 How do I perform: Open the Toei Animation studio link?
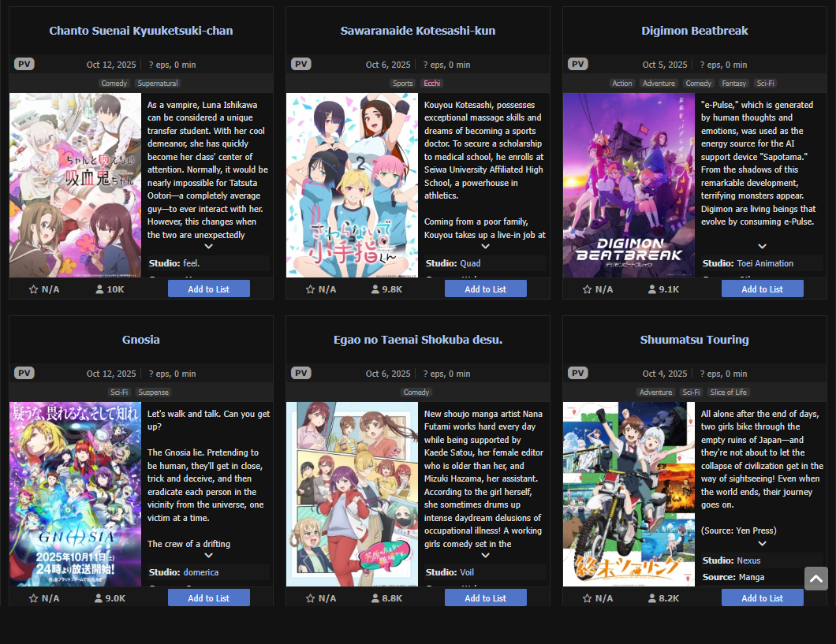[765, 263]
